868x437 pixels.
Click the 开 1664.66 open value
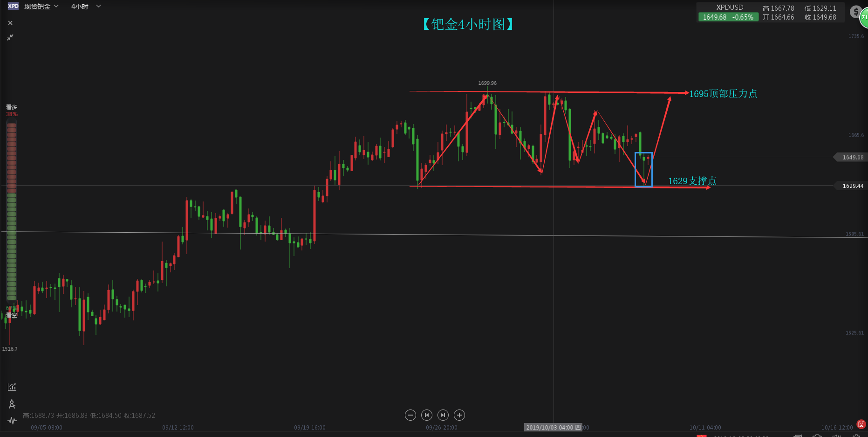click(x=778, y=17)
